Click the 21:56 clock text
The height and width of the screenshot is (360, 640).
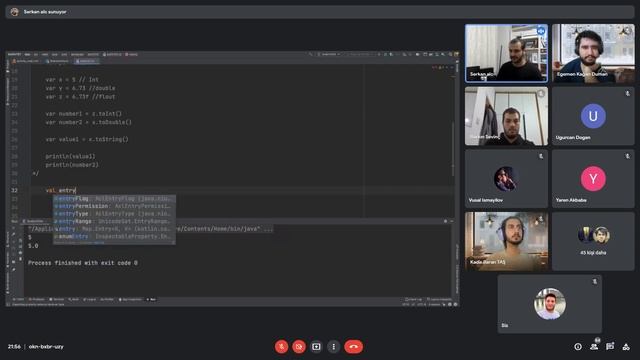point(14,347)
